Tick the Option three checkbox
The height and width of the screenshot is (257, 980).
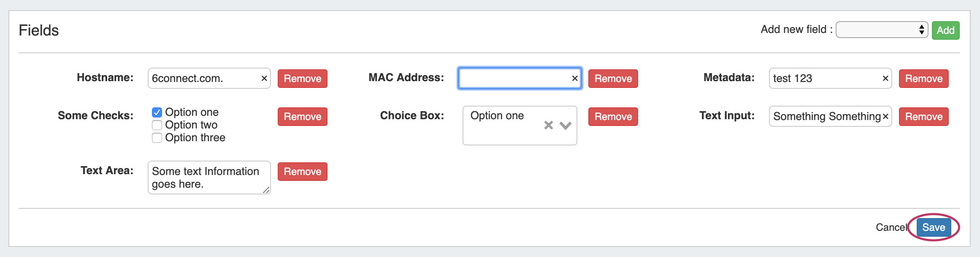157,138
